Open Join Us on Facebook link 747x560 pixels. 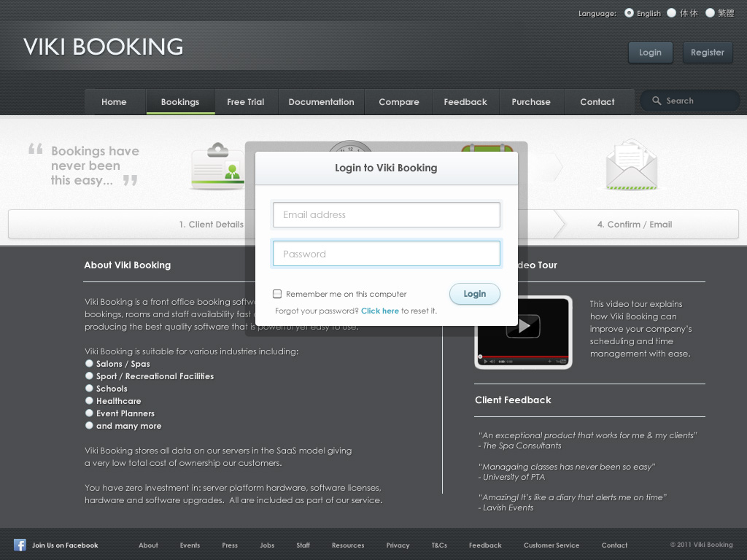pos(65,545)
